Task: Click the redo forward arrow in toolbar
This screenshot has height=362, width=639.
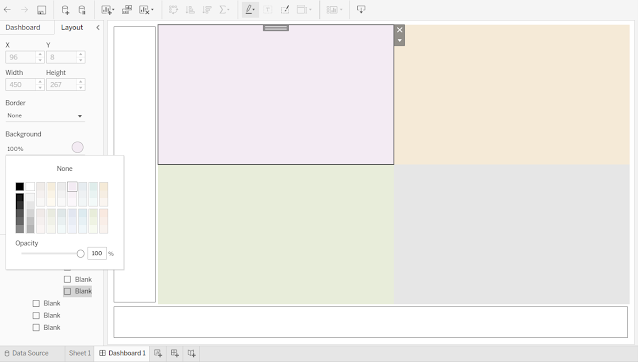Action: tap(24, 10)
